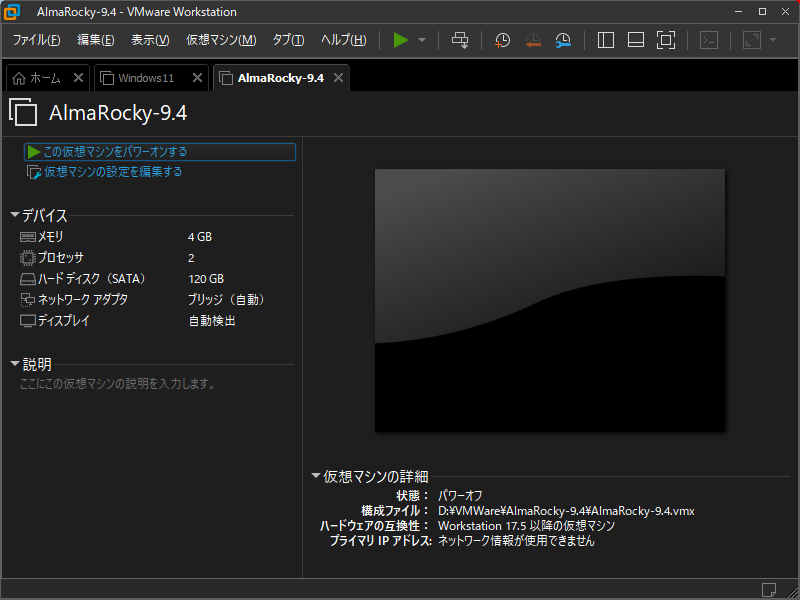Viewport: 800px width, 600px height.
Task: Click the home icon on ホーム tab
Action: tap(19, 78)
